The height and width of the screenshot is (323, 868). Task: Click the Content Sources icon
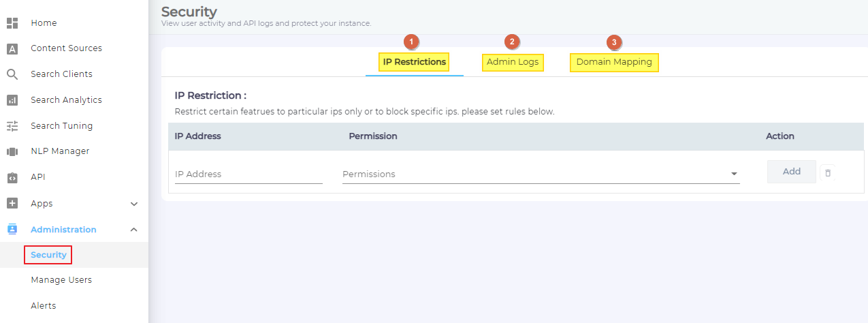12,48
